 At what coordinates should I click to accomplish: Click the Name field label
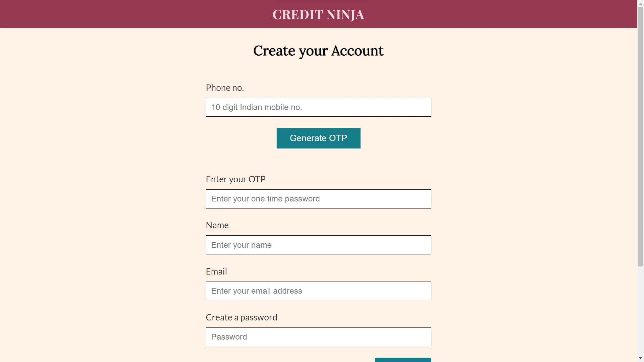tap(217, 225)
